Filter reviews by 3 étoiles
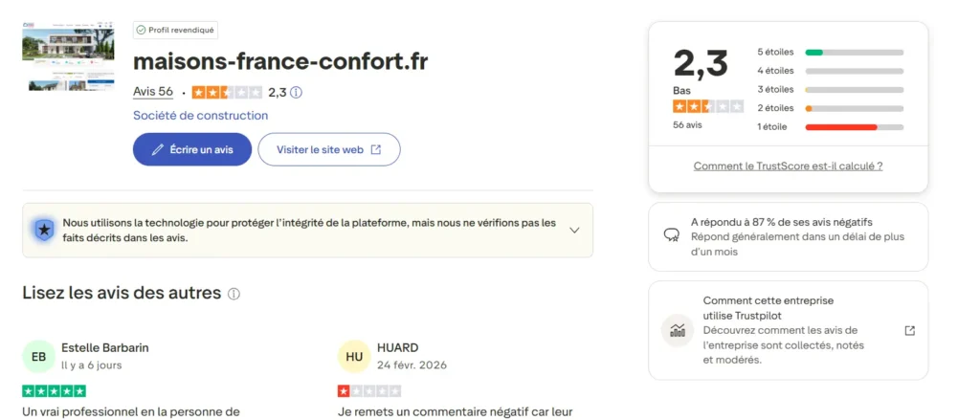Screen dimensions: 980x420 (830, 89)
